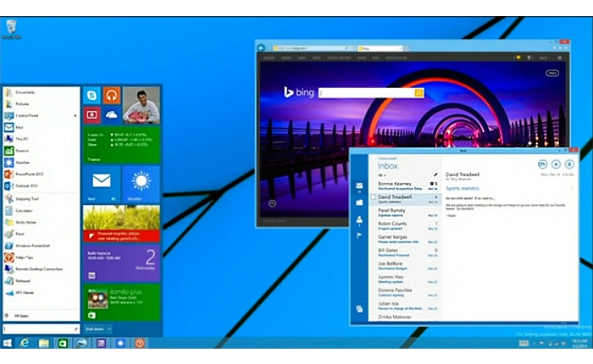Viewport: 593px width, 364px height.
Task: Open the Skype tile in Start menu
Action: [91, 96]
